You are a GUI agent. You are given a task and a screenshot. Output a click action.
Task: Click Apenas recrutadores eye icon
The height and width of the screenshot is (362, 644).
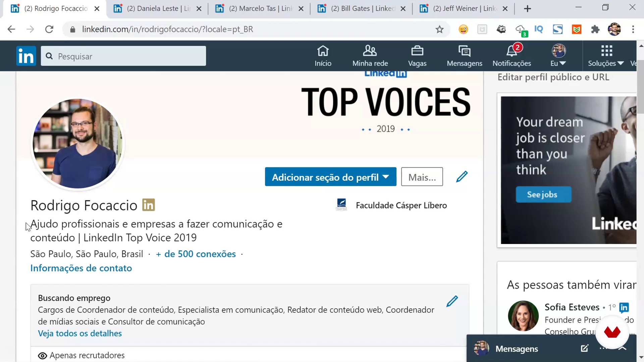tap(43, 356)
